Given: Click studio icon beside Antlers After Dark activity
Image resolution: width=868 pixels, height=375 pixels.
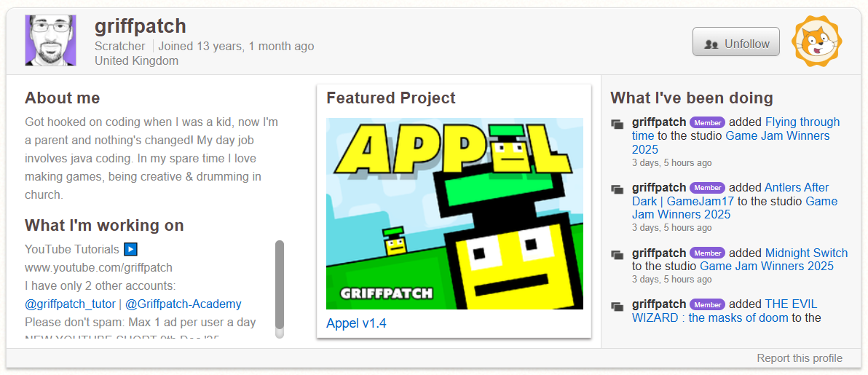Looking at the screenshot, I should [x=618, y=189].
